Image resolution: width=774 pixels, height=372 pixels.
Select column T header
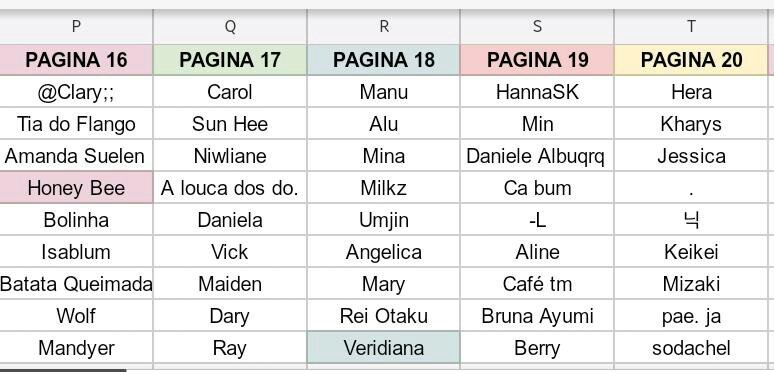(691, 26)
